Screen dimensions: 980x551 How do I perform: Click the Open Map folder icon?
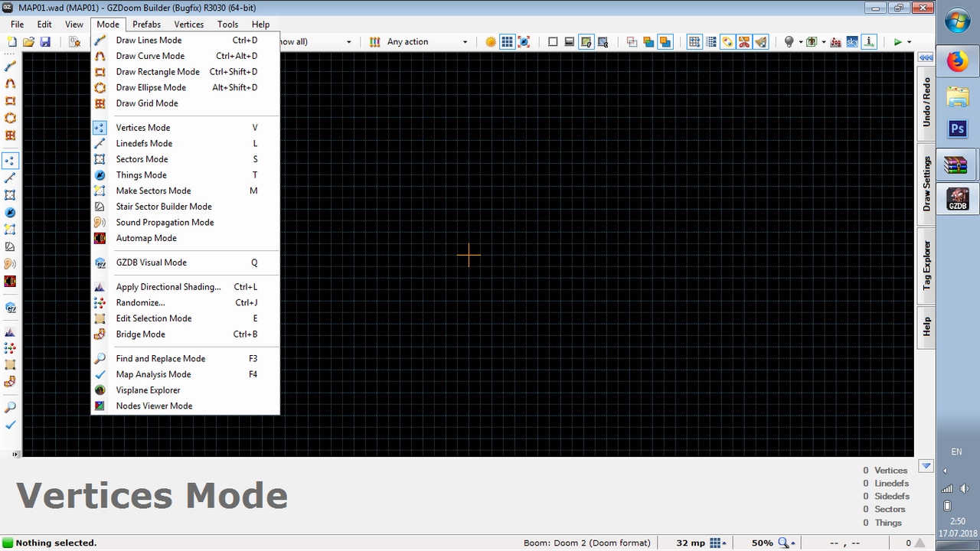coord(28,41)
